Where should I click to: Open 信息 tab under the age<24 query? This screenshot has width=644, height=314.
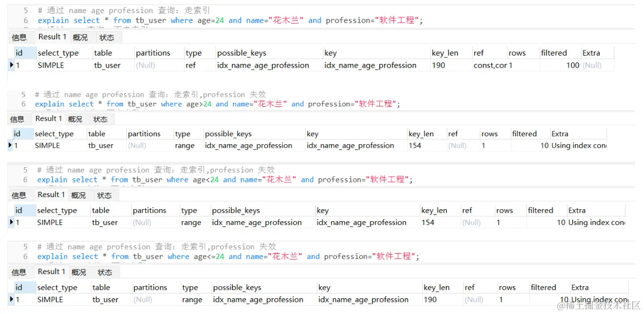pos(19,195)
